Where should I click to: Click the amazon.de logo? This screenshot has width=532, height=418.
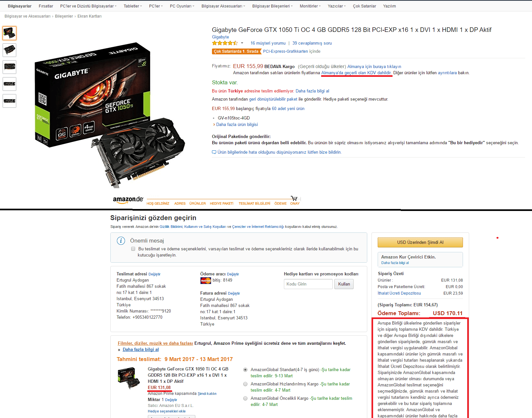tap(128, 200)
